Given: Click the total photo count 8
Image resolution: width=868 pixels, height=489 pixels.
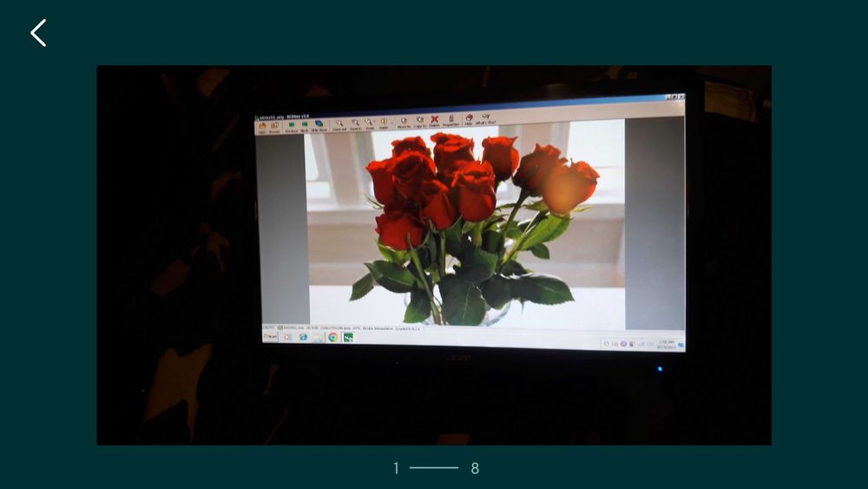Looking at the screenshot, I should point(475,468).
